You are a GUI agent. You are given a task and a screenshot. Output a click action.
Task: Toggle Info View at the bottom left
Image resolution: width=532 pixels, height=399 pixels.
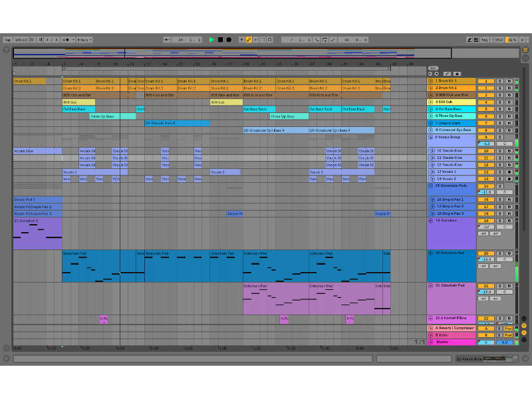(x=7, y=358)
